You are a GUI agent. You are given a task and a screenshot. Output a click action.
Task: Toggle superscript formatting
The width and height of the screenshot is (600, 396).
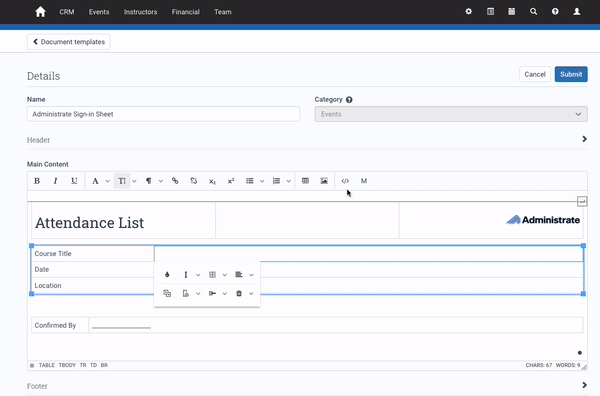point(231,181)
